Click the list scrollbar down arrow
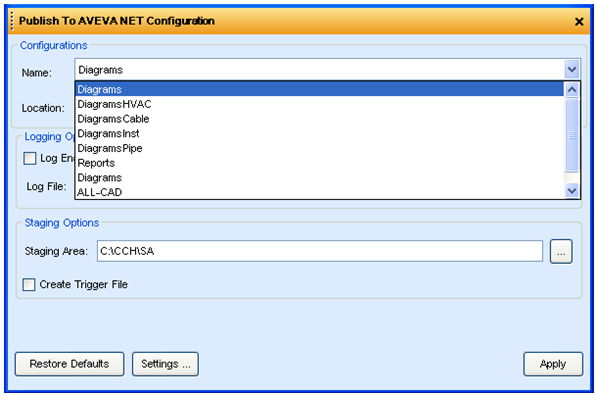This screenshot has height=396, width=596. tap(572, 190)
